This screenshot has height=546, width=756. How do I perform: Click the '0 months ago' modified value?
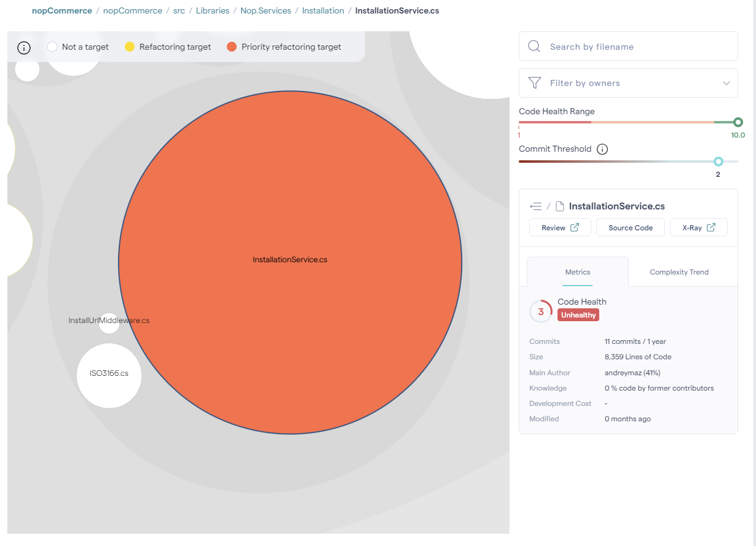628,419
